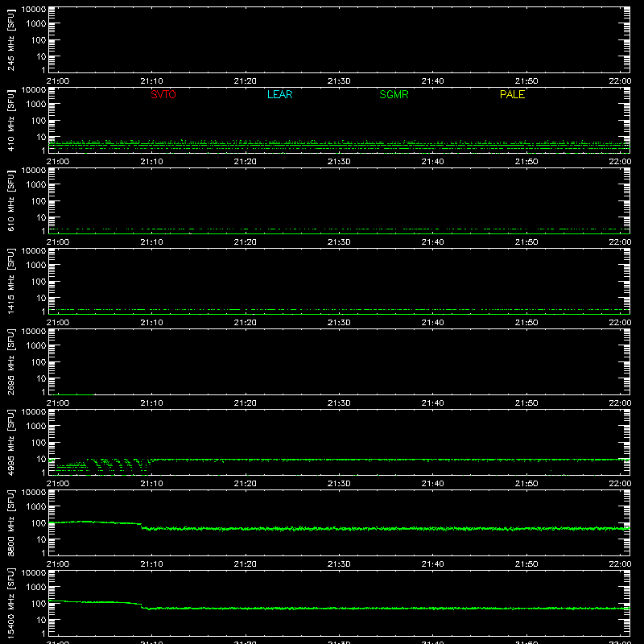
Task: Select the yellow PALE station label
Action: 512,94
